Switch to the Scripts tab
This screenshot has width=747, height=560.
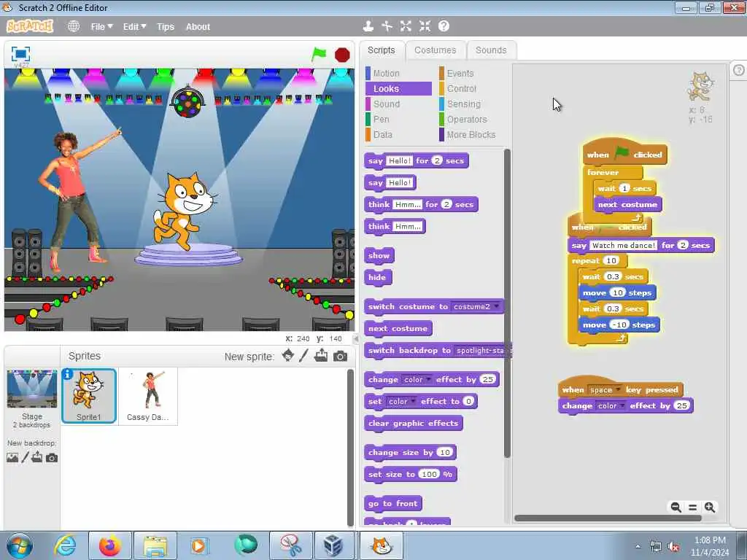(381, 50)
